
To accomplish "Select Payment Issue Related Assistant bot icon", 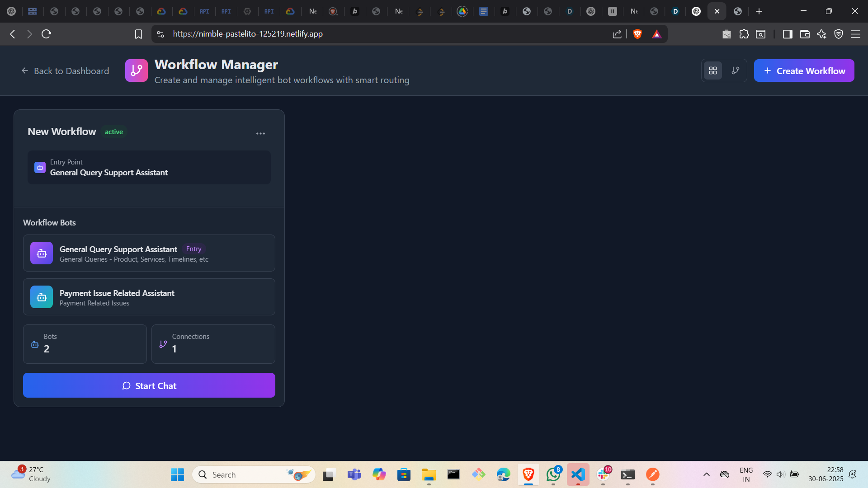I will tap(42, 297).
